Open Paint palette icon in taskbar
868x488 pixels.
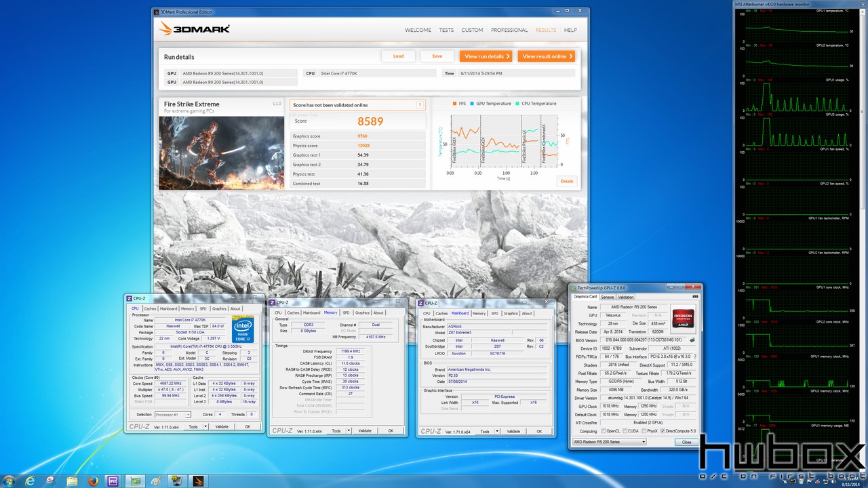coord(156,481)
